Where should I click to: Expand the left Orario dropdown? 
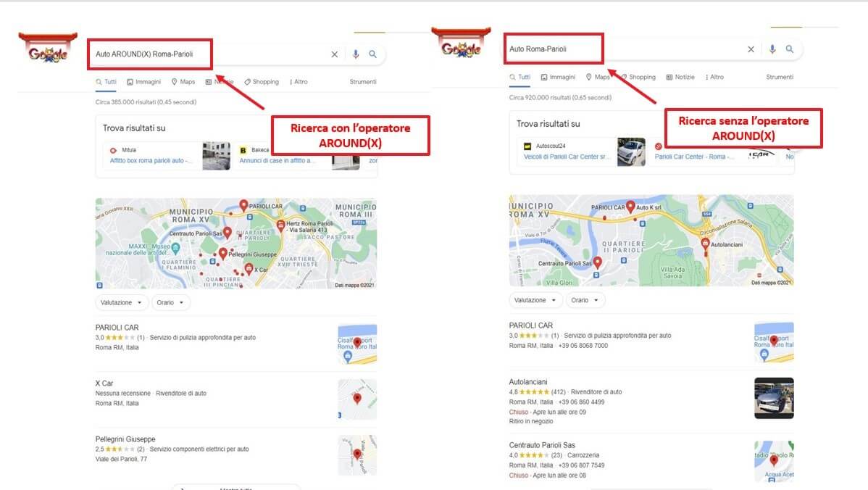[170, 302]
